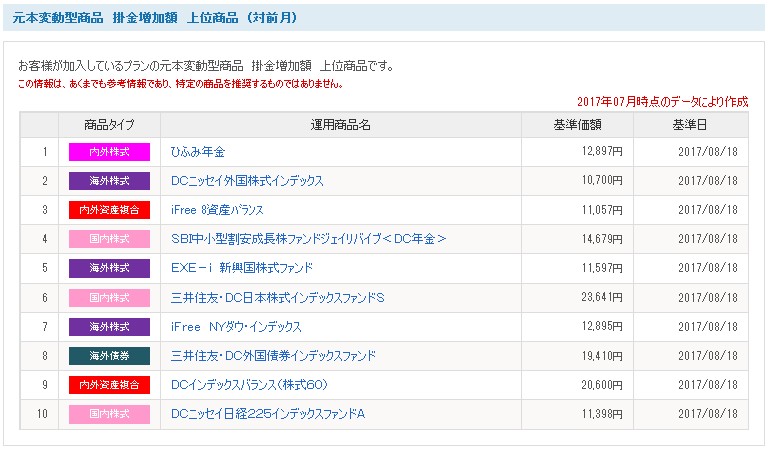Open EXE-i 新興国株式ファンド link

(x=242, y=268)
